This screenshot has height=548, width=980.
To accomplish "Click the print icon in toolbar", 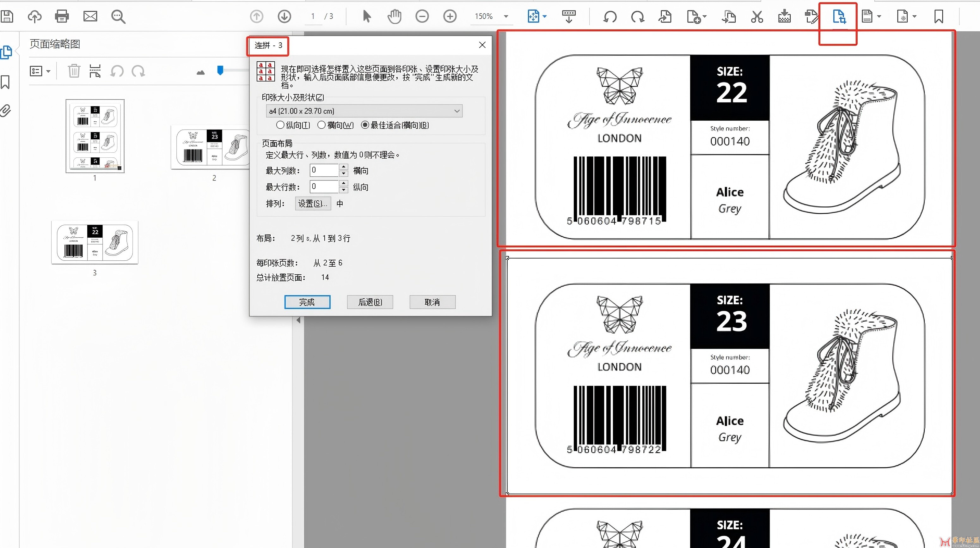I will pyautogui.click(x=62, y=16).
